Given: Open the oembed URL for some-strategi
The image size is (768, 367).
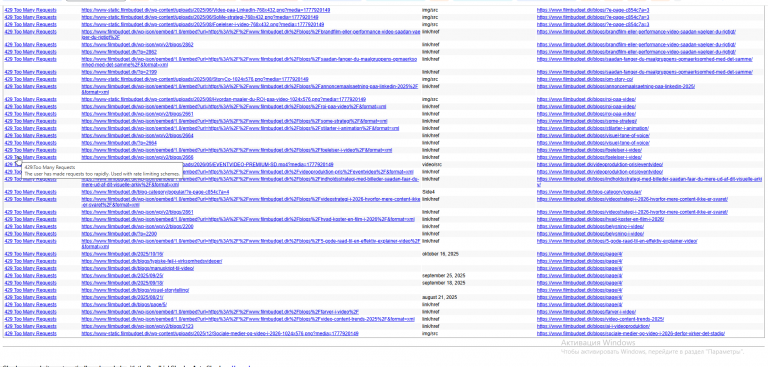Looking at the screenshot, I should click(235, 121).
